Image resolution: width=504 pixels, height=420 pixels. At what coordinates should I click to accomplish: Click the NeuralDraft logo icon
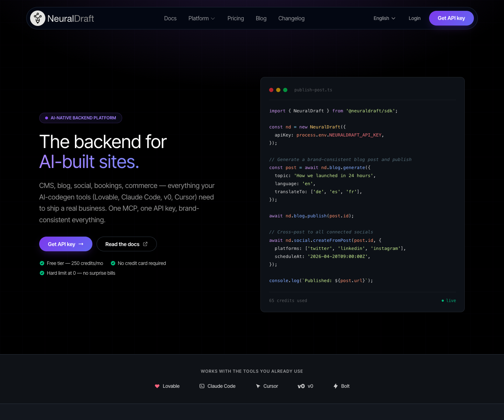pos(38,18)
